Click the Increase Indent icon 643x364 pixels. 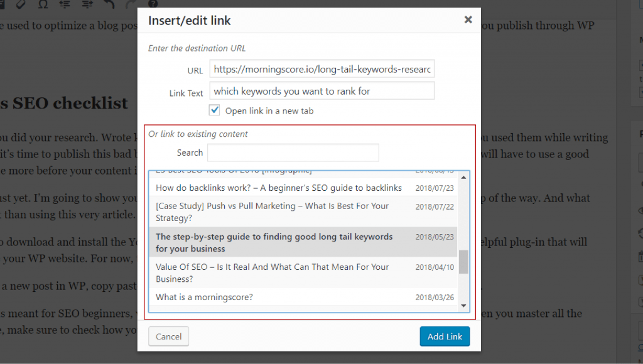pos(87,5)
